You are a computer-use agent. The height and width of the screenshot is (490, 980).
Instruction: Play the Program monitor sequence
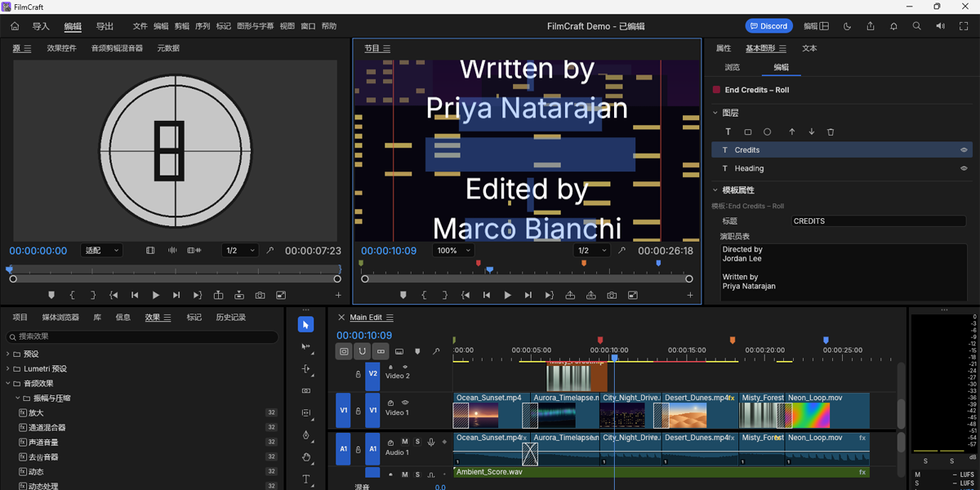click(x=507, y=295)
